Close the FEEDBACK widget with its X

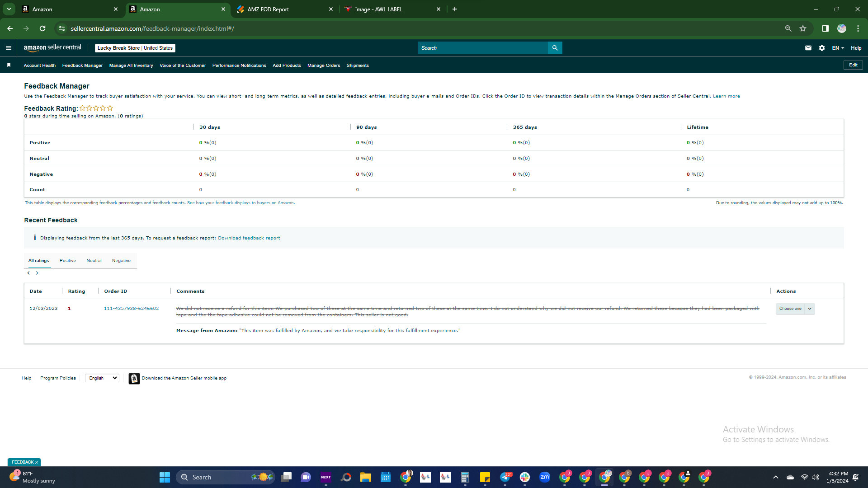pos(37,462)
